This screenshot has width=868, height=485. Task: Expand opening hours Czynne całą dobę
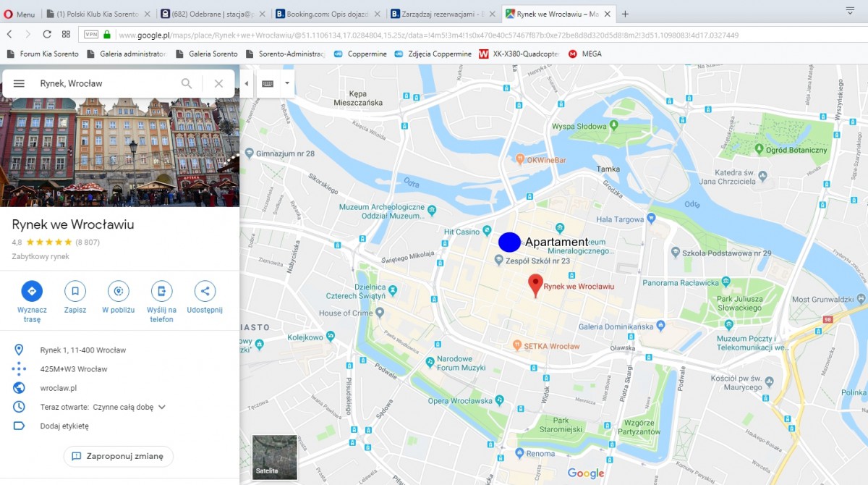click(x=162, y=407)
